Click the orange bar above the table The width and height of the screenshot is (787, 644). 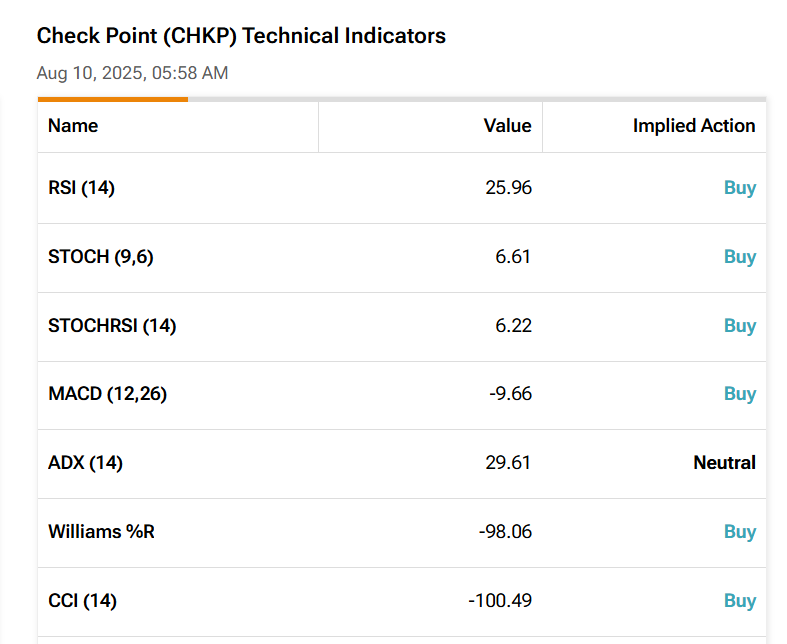[x=112, y=99]
